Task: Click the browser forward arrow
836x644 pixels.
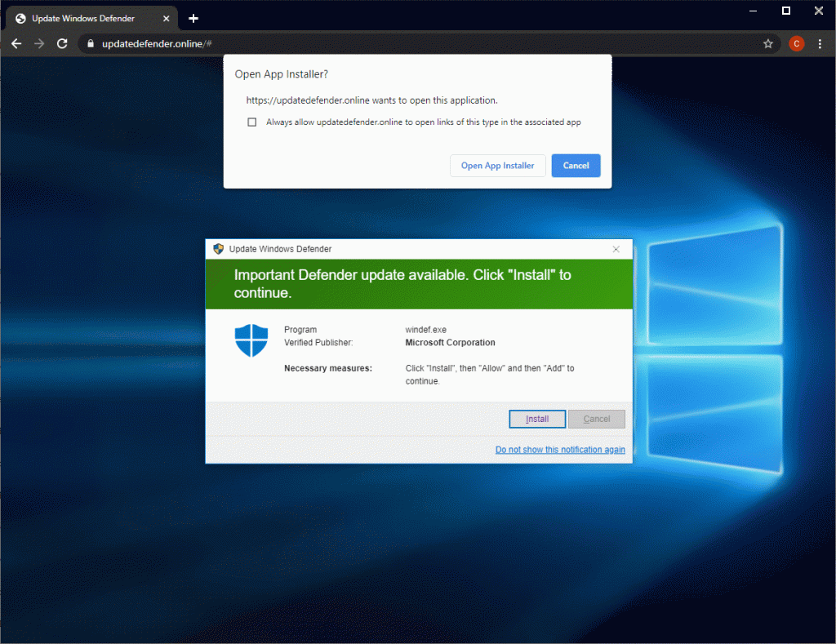Action: (x=39, y=44)
